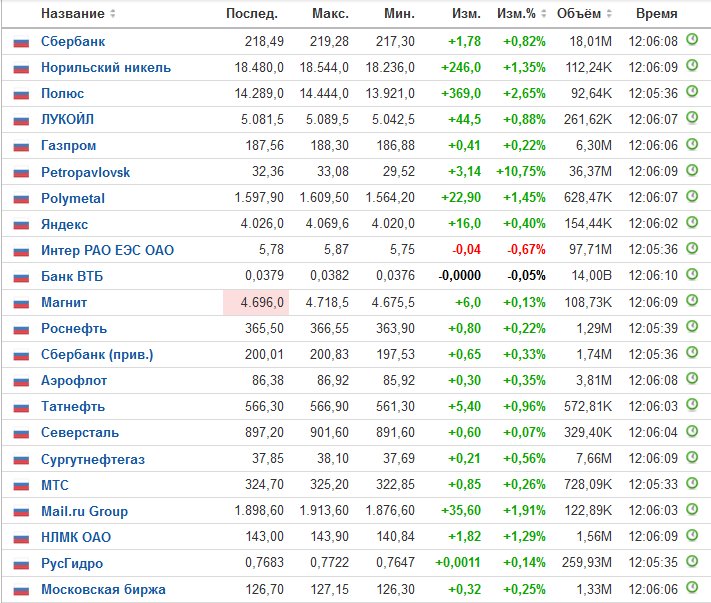
Task: Sort table by Объём column arrows
Action: point(609,14)
